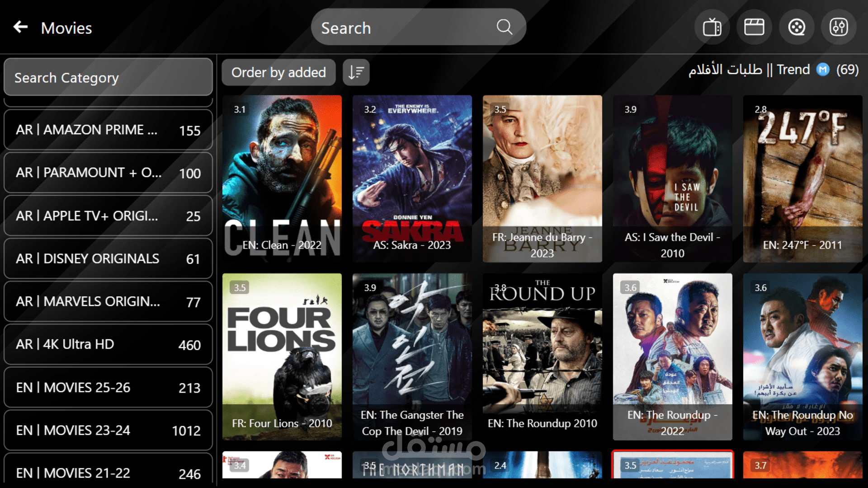Screen dimensions: 868x488
Task: Select AR | AMAZON PRIME category
Action: point(108,130)
